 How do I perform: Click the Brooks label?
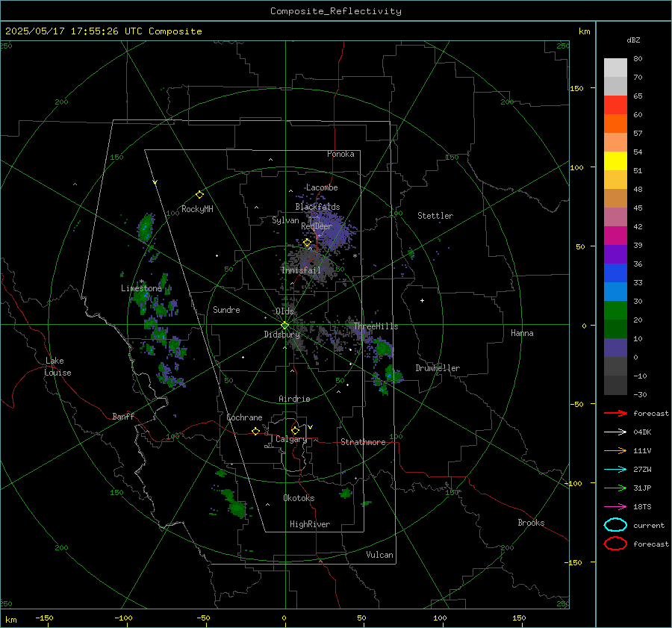click(531, 523)
